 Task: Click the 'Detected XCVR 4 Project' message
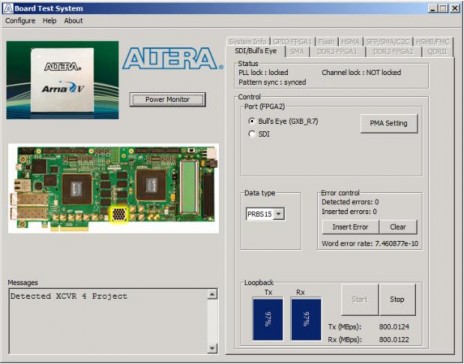[x=69, y=296]
